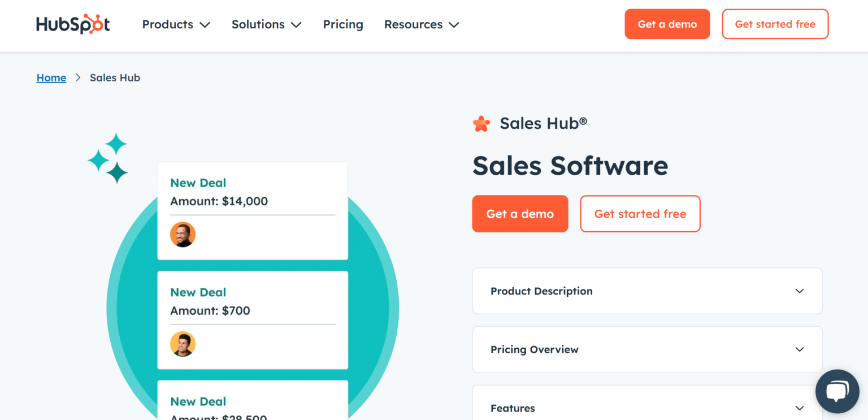
Task: Click New Deal title above Amount: $14,000
Action: pos(198,183)
